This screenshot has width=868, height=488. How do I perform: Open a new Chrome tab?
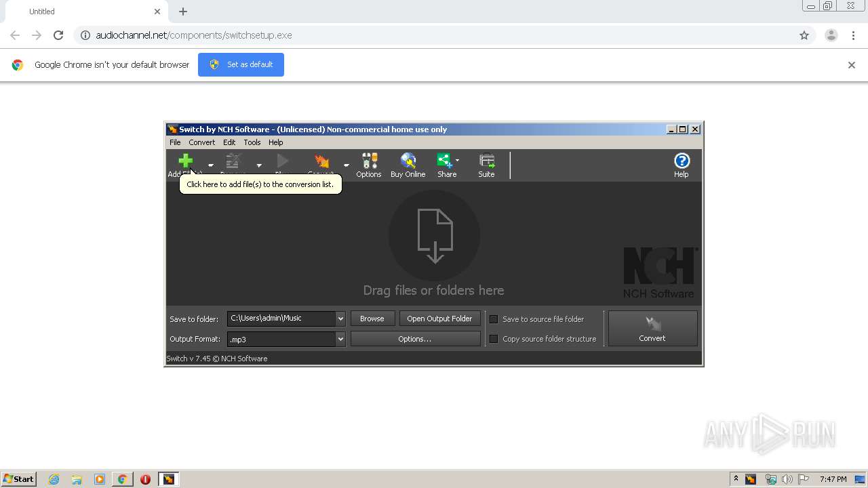pos(183,12)
